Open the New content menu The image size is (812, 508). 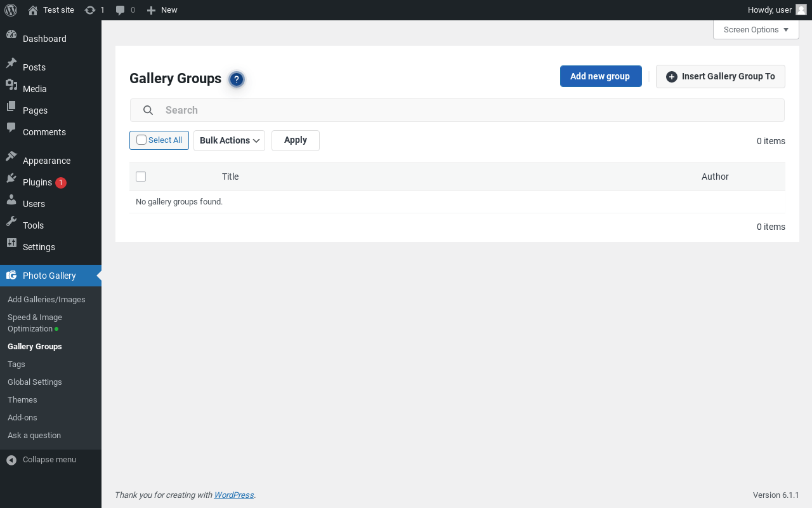pos(162,10)
